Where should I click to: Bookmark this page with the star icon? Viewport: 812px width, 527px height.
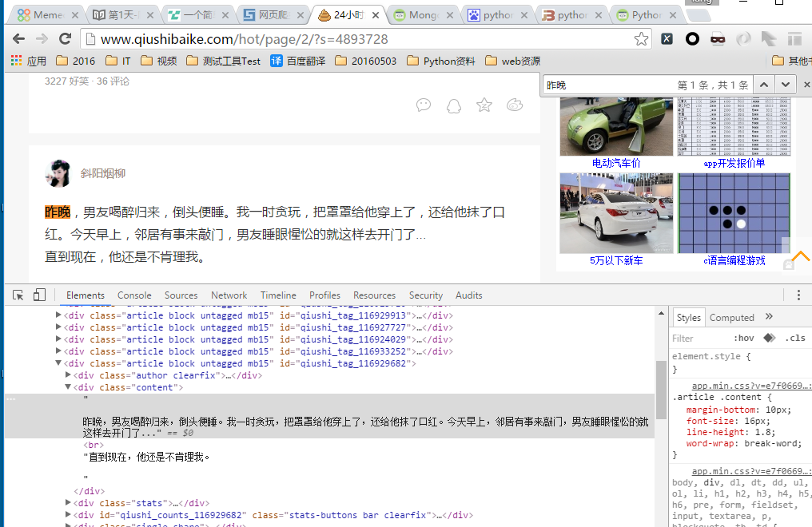point(641,39)
